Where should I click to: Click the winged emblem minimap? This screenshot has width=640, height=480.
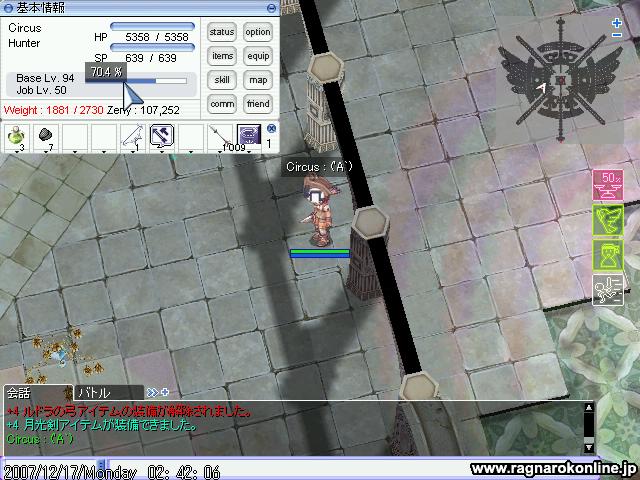coord(560,80)
